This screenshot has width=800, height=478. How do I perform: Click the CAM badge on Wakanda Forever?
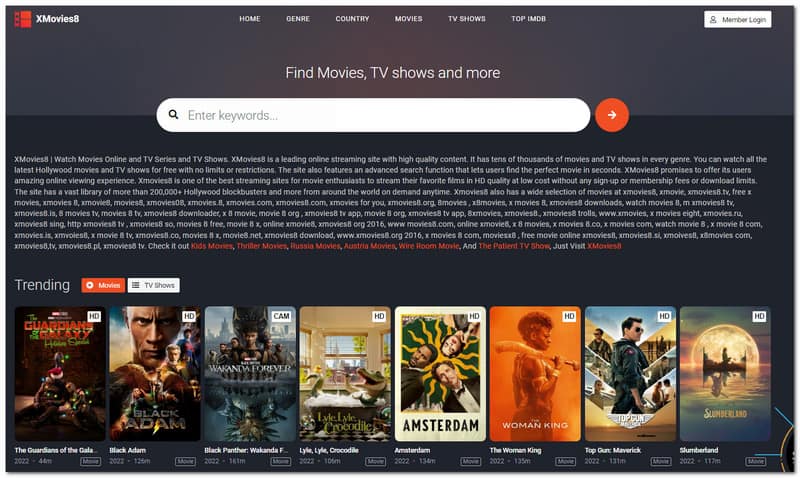coord(281,316)
